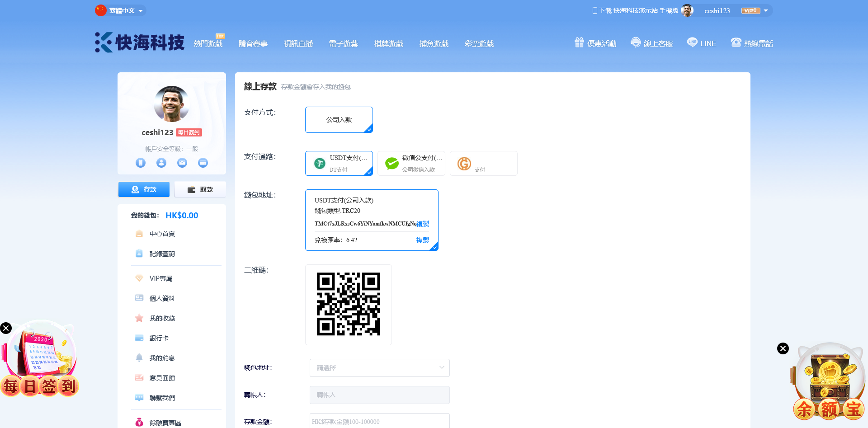Open 優惠活動 promotions with the gift icon

595,43
